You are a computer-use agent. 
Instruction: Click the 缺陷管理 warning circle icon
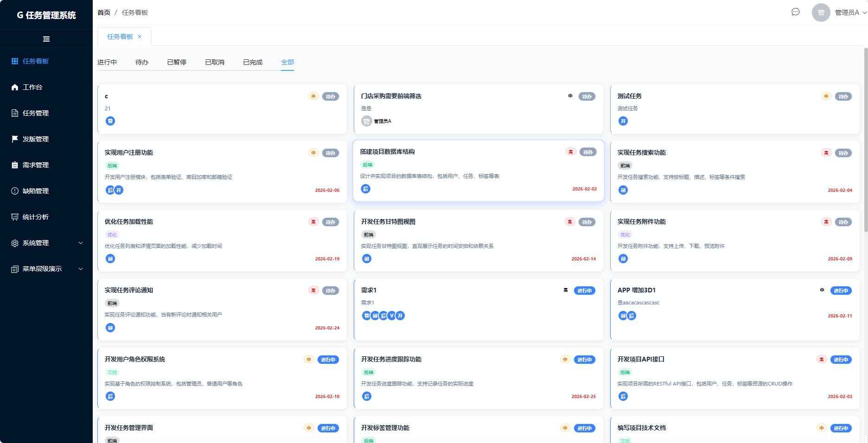point(15,191)
